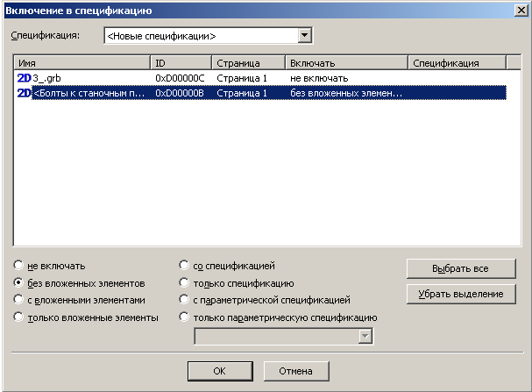The image size is (532, 392).
Task: Click the Включать column header
Action: point(346,63)
